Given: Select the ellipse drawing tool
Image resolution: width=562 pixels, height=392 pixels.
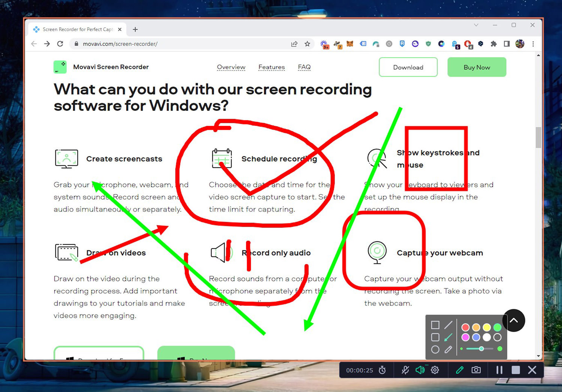Looking at the screenshot, I should click(435, 350).
